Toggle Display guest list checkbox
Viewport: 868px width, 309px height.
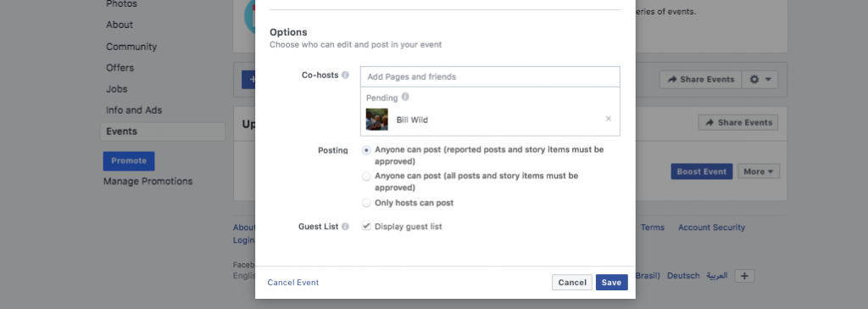(366, 227)
